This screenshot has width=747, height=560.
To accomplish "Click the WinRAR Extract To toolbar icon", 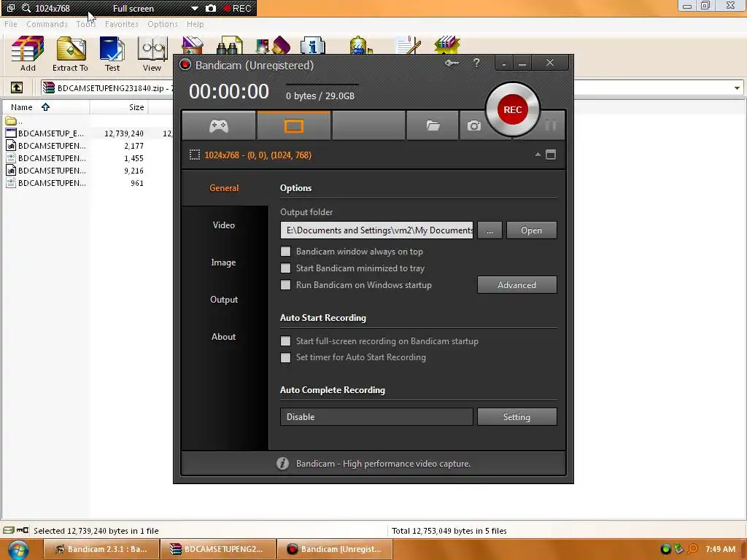I will 71,54.
